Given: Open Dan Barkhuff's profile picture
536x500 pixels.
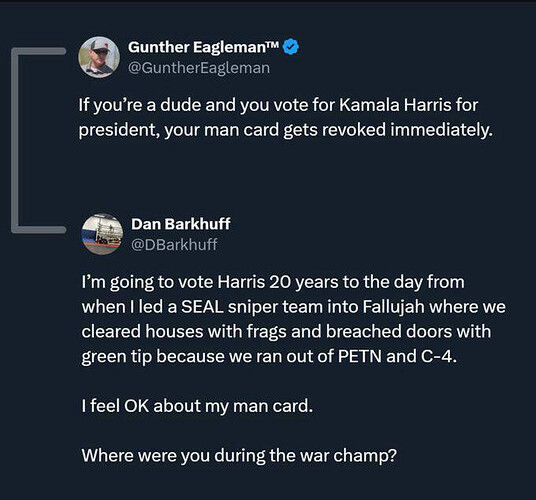Looking at the screenshot, I should 102,234.
